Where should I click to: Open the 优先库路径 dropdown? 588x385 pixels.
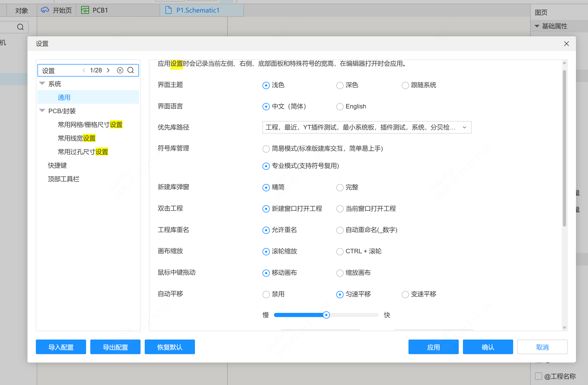pyautogui.click(x=367, y=127)
